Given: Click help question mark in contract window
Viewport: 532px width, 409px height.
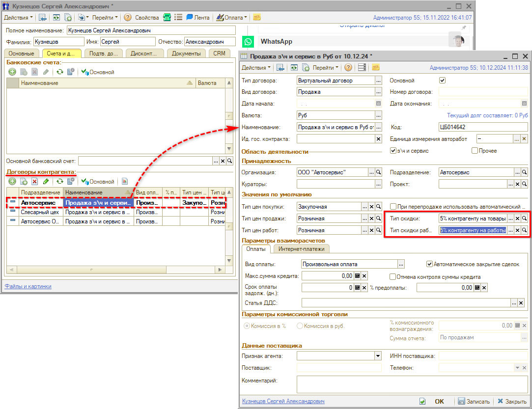Looking at the screenshot, I should (x=348, y=67).
